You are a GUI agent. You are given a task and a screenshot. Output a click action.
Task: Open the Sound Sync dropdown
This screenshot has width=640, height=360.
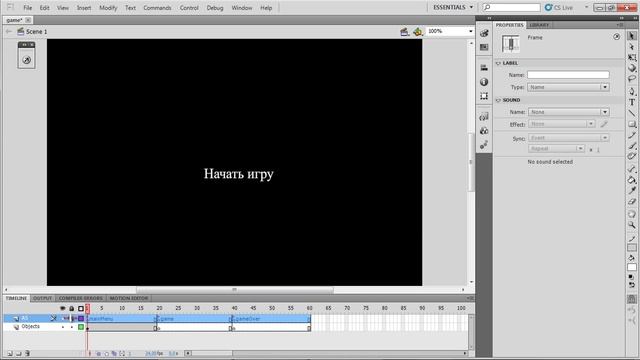coord(568,138)
